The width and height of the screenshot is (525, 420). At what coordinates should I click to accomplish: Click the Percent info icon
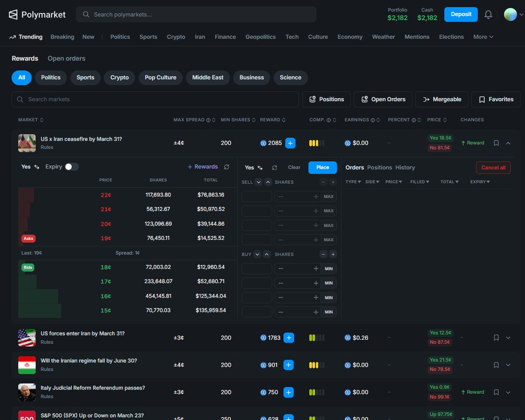pyautogui.click(x=414, y=120)
